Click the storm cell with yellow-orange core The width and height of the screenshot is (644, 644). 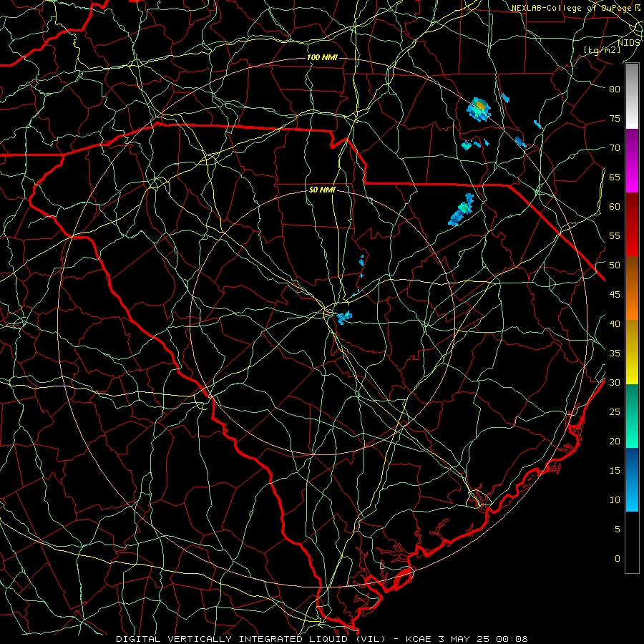tap(479, 109)
